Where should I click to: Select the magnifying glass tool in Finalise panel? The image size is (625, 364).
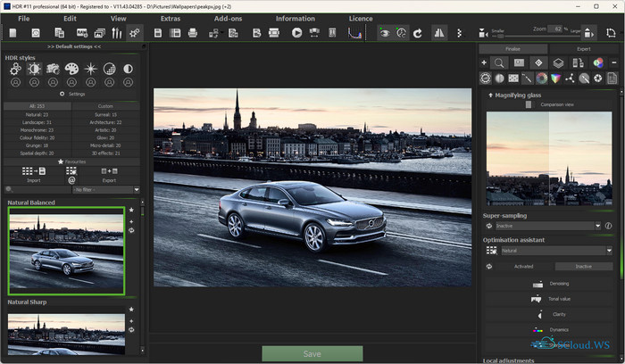[500, 62]
